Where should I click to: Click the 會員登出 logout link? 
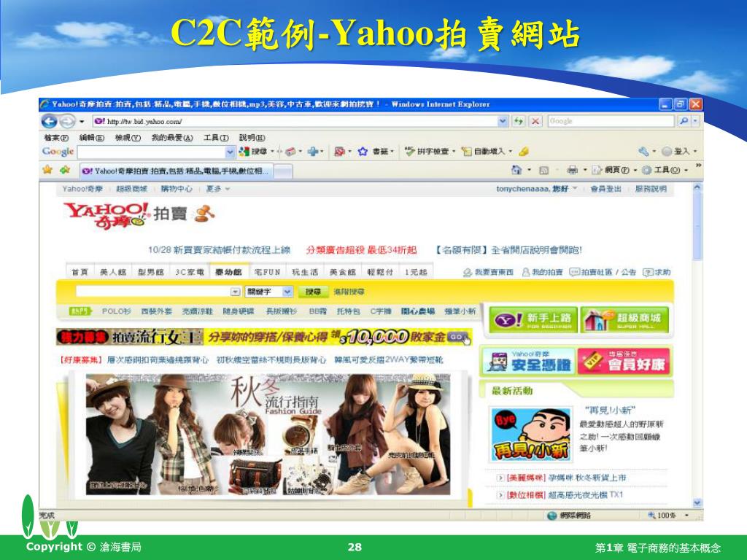[605, 189]
